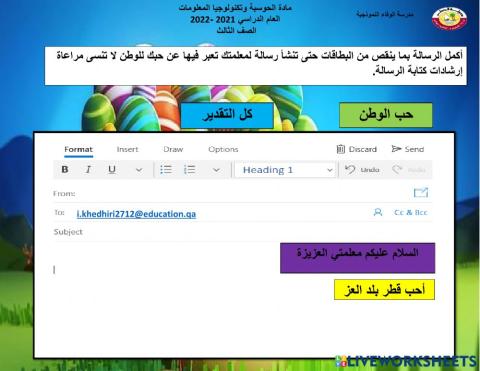Select the green card حب الوطن

point(386,115)
